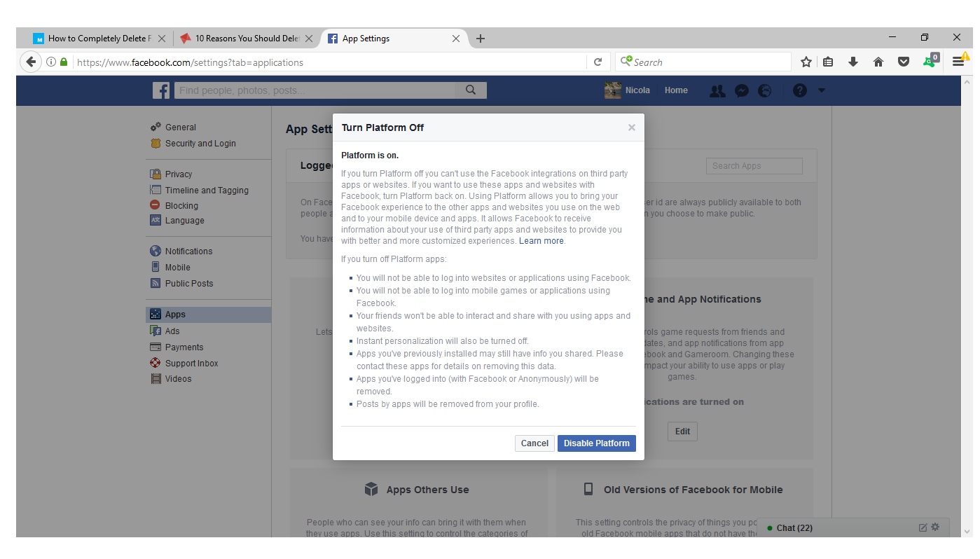Image resolution: width=980 pixels, height=559 pixels.
Task: Click Nicola's profile picture thumbnail
Action: click(613, 90)
